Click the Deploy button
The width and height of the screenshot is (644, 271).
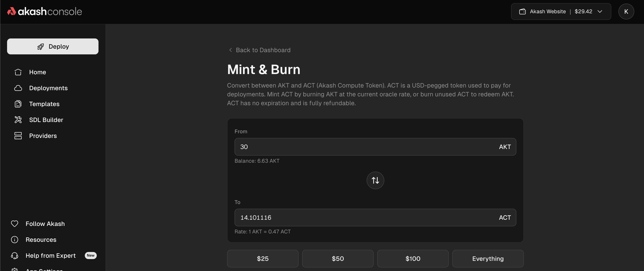tap(53, 46)
